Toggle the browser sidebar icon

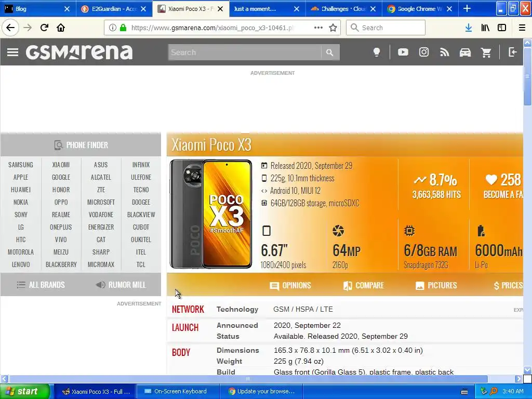[x=502, y=28]
